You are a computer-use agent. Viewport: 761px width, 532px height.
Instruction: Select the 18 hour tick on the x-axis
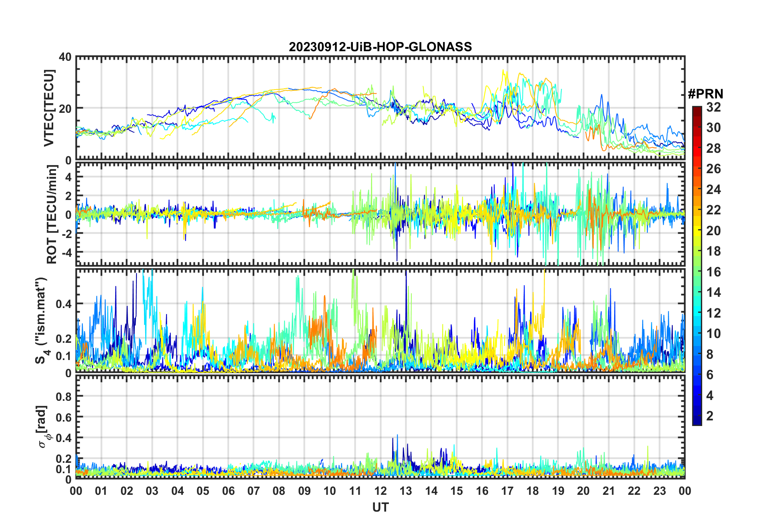[533, 491]
